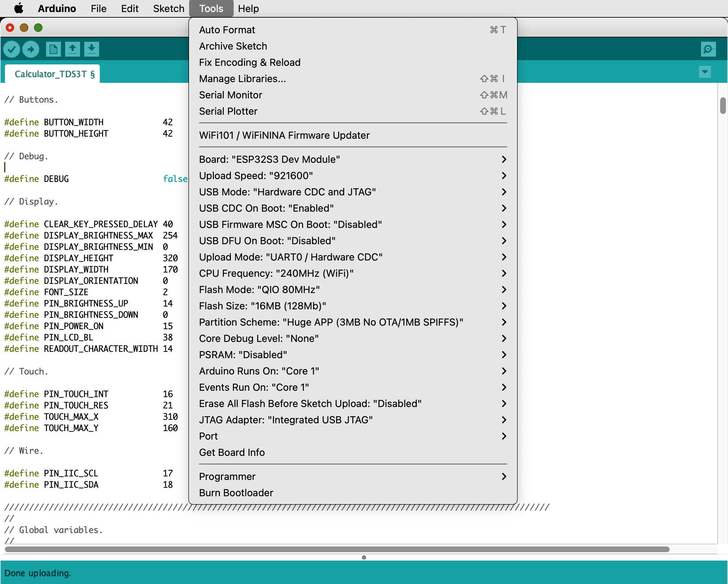Open the Sketch menu
Image resolution: width=728 pixels, height=584 pixels.
[169, 8]
